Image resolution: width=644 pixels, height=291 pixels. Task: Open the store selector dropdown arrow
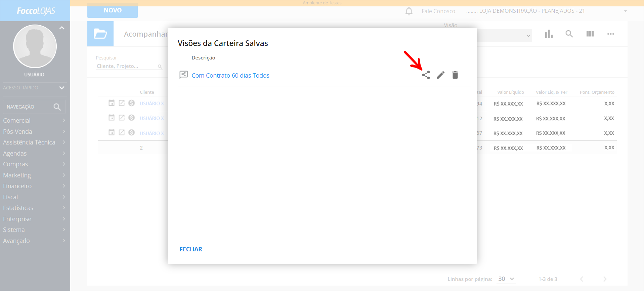(x=626, y=11)
